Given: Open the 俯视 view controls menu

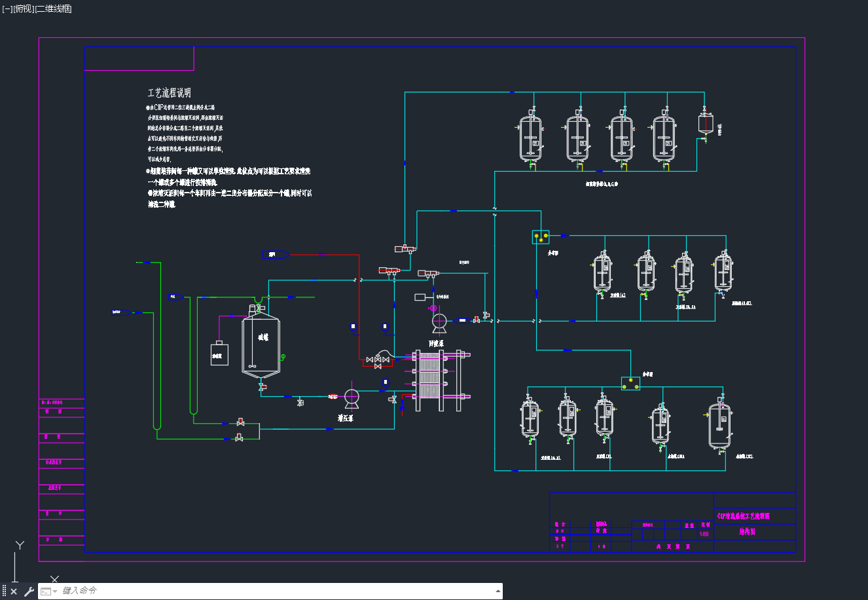Looking at the screenshot, I should (x=23, y=9).
